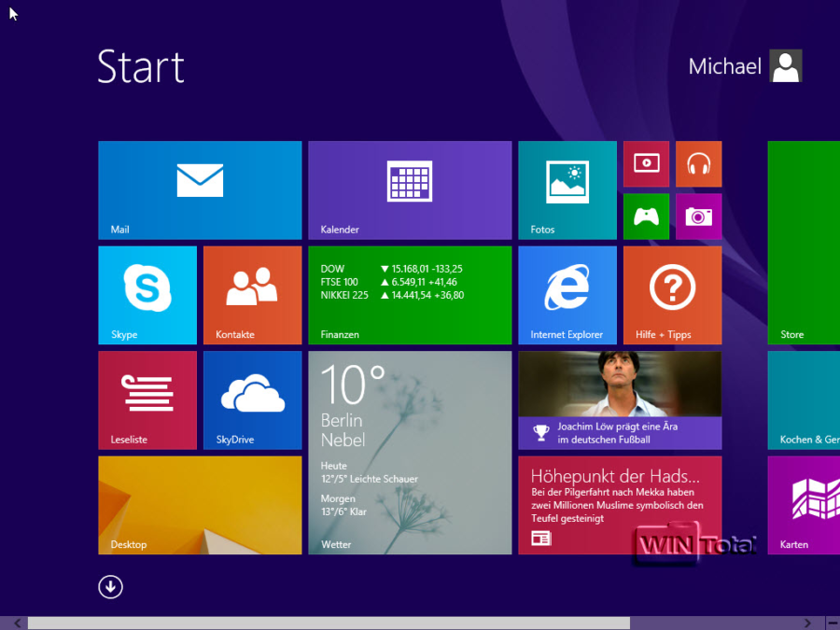840x630 pixels.
Task: Open the Video tile with play icon
Action: pos(646,164)
